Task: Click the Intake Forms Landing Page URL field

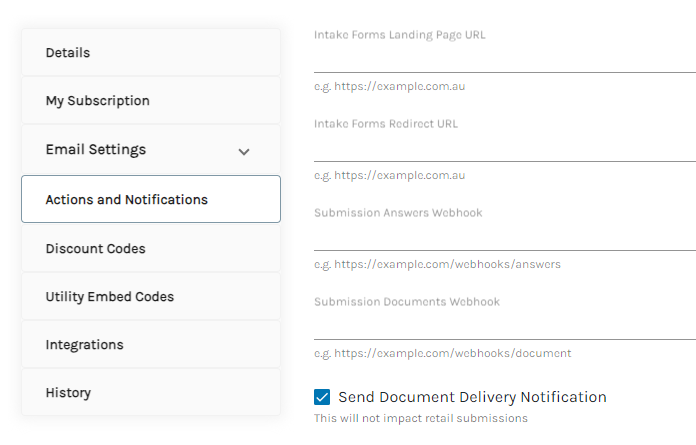Action: 505,59
